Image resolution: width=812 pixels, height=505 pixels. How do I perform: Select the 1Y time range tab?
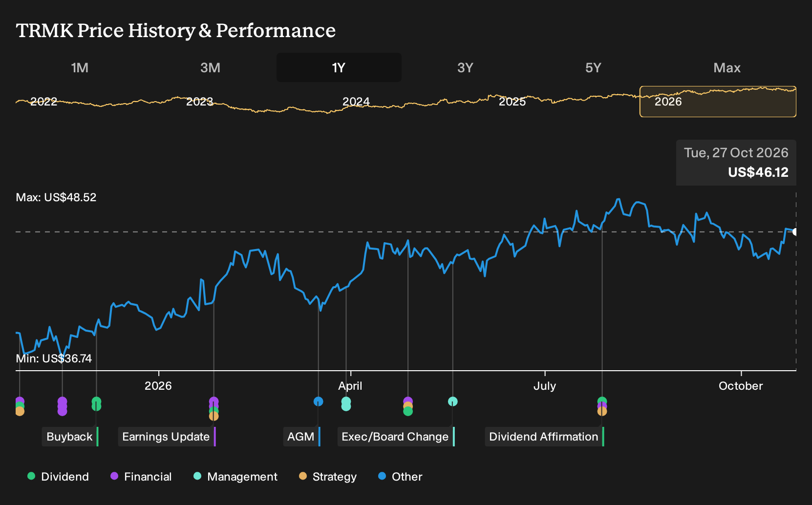pos(339,67)
